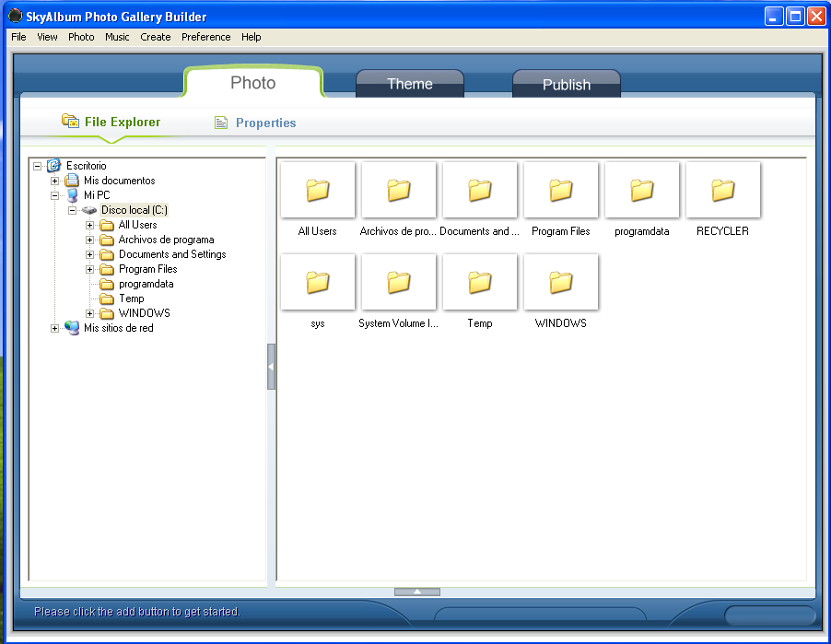Select Documents and Settings label in tree
Viewport: 831px width, 644px height.
[172, 254]
